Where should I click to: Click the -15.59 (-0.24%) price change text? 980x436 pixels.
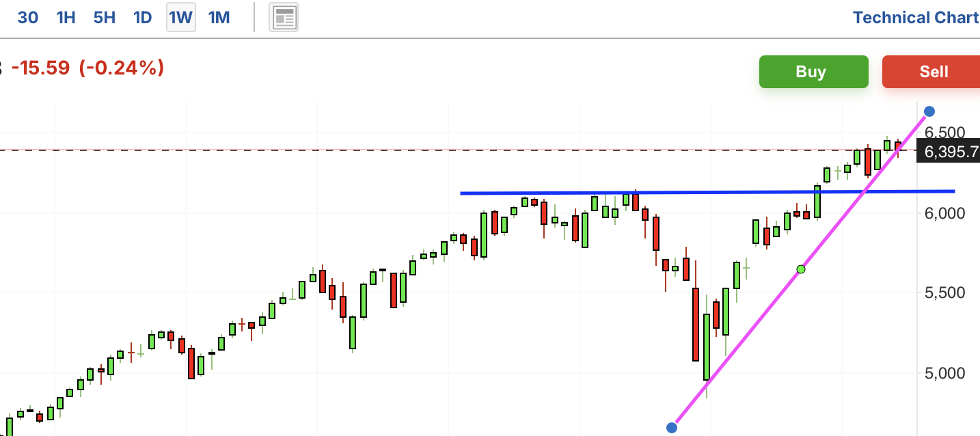87,68
